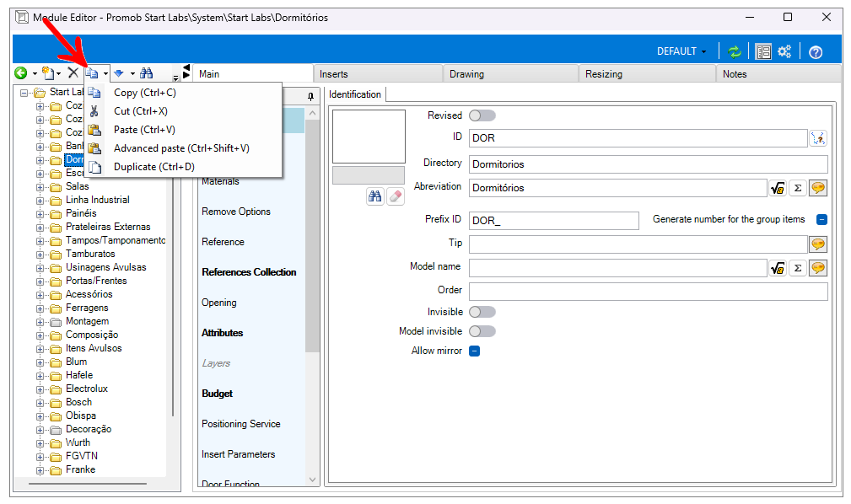The height and width of the screenshot is (504, 851).
Task: Click the green refresh icon in header
Action: pos(735,51)
